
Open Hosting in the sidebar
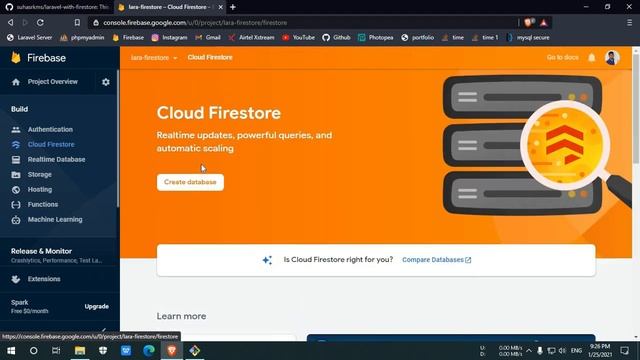(40, 189)
